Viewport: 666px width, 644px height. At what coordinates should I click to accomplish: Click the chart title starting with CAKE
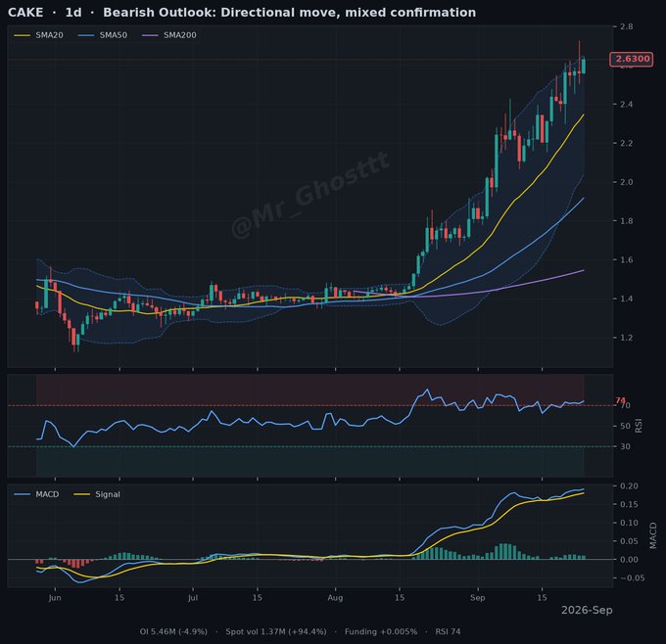click(242, 13)
